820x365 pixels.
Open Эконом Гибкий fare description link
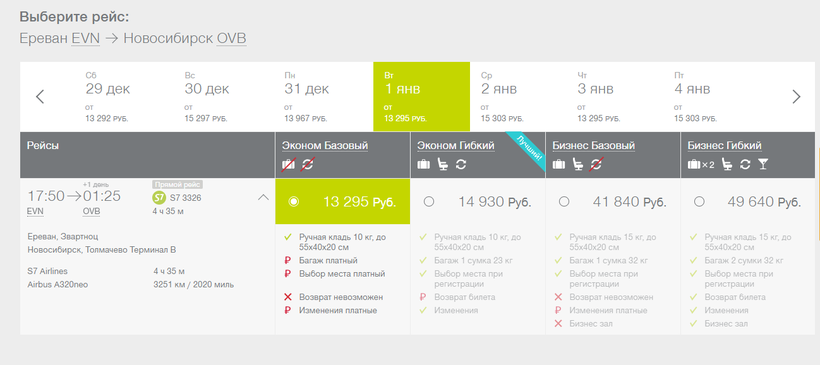pyautogui.click(x=456, y=145)
